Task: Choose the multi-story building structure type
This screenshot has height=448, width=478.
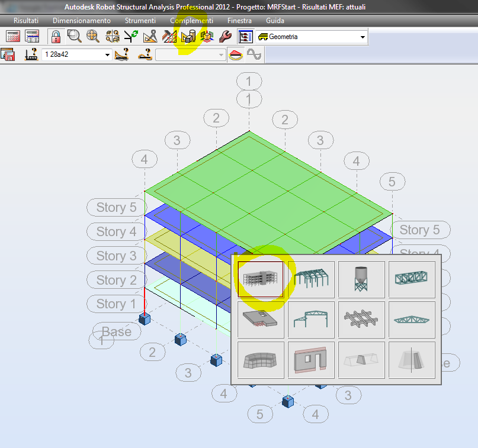Action: (x=261, y=279)
